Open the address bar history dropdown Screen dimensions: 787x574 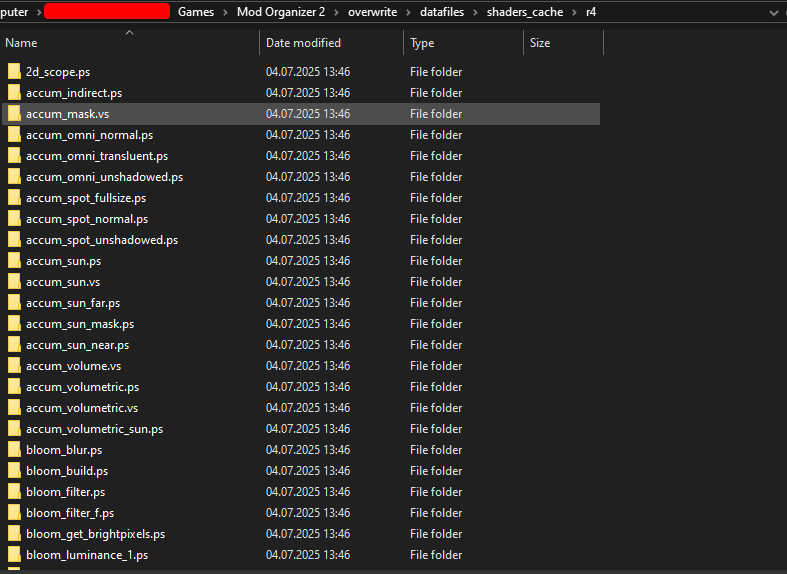(773, 13)
